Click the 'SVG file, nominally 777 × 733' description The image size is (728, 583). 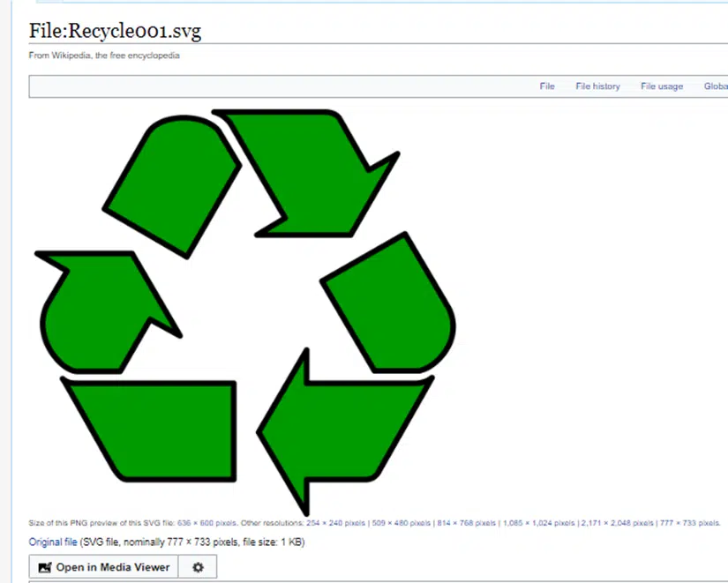192,542
